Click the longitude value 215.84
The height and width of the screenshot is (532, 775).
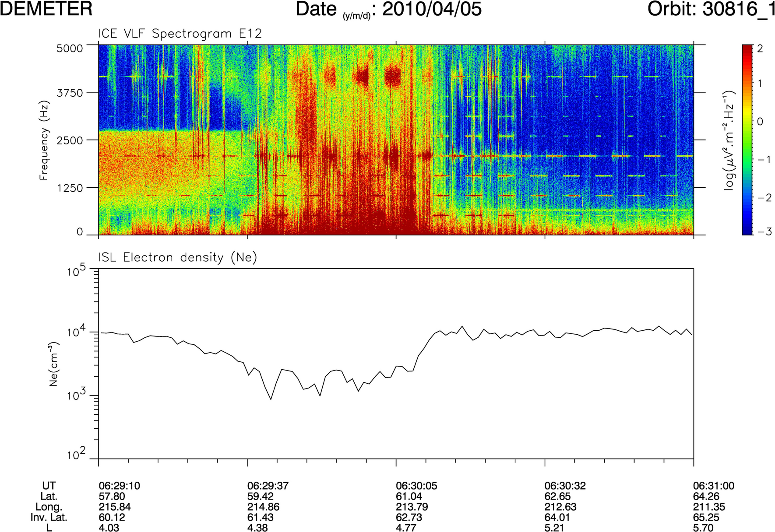115,507
